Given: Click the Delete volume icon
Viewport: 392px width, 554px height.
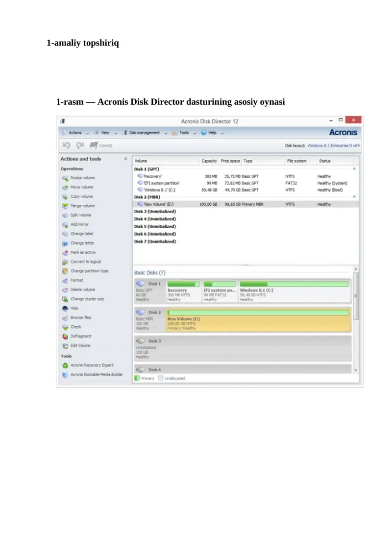Looking at the screenshot, I should point(65,289).
